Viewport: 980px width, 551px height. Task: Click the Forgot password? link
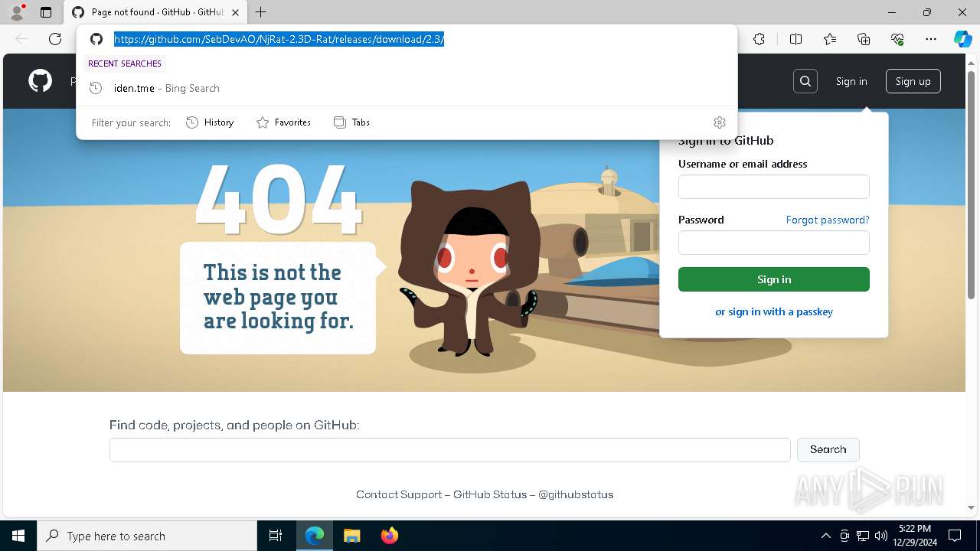point(828,220)
